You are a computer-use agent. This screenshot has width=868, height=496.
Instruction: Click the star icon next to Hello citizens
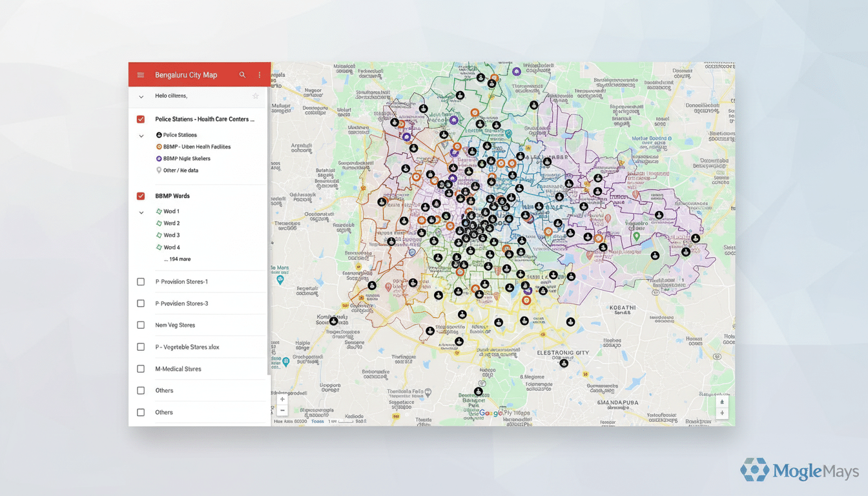(x=255, y=96)
